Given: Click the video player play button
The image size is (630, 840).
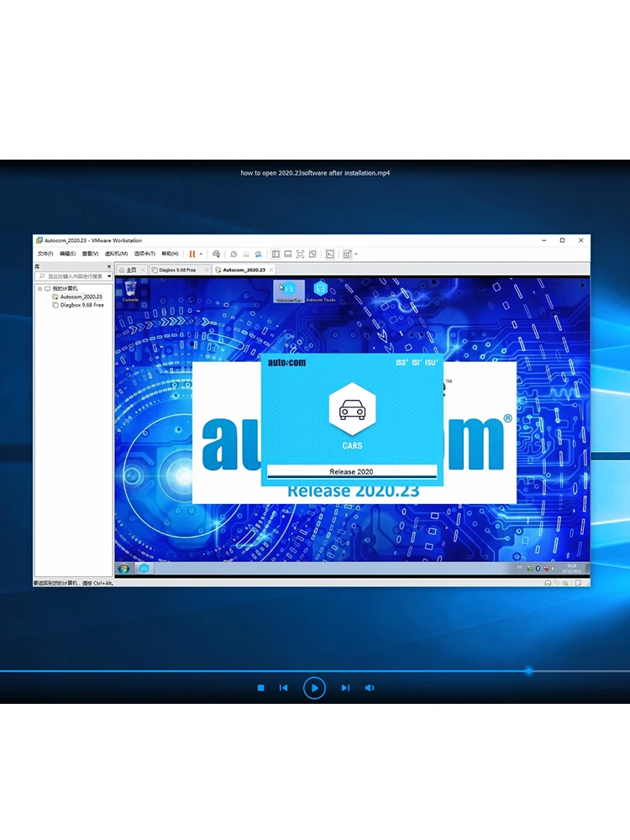Looking at the screenshot, I should point(314,688).
